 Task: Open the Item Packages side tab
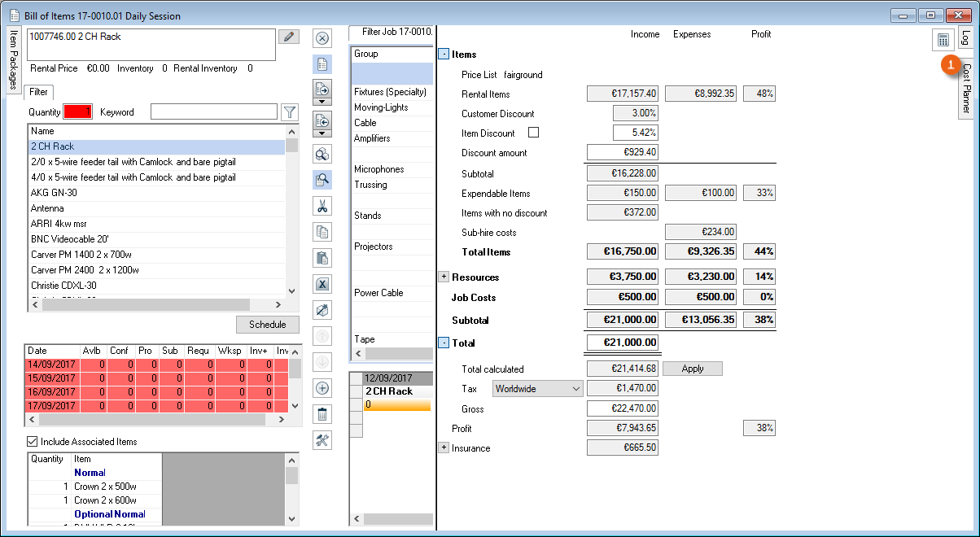(14, 61)
